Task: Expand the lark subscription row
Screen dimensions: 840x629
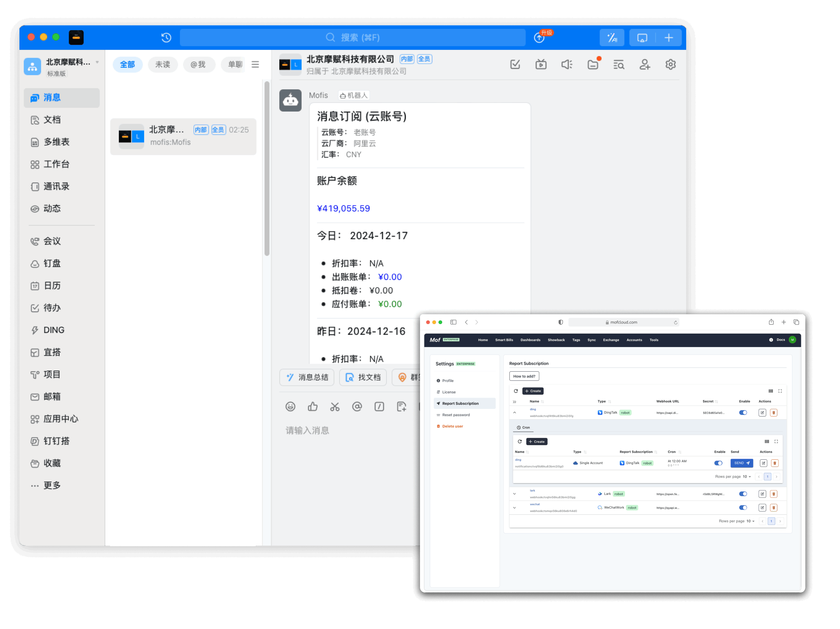Action: coord(514,494)
